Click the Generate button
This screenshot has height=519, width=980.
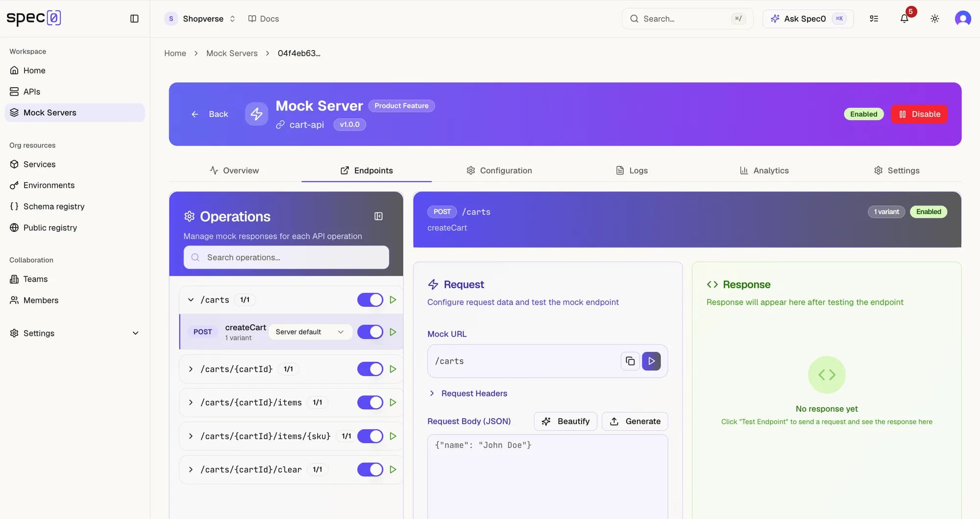point(635,421)
